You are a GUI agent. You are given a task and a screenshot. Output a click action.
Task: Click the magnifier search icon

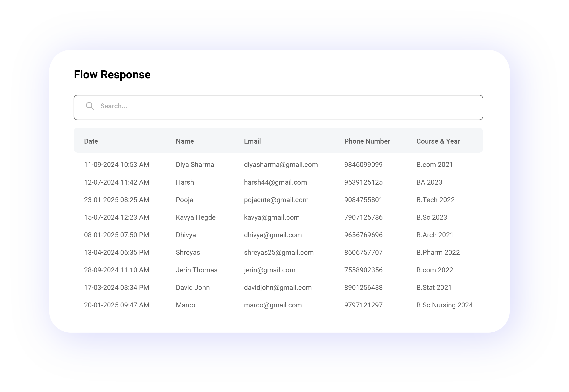point(90,106)
